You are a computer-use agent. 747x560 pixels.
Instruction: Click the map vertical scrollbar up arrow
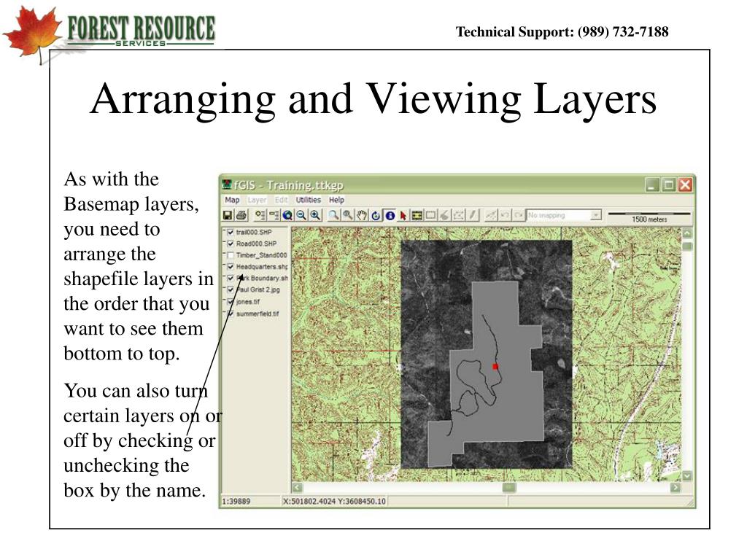687,233
